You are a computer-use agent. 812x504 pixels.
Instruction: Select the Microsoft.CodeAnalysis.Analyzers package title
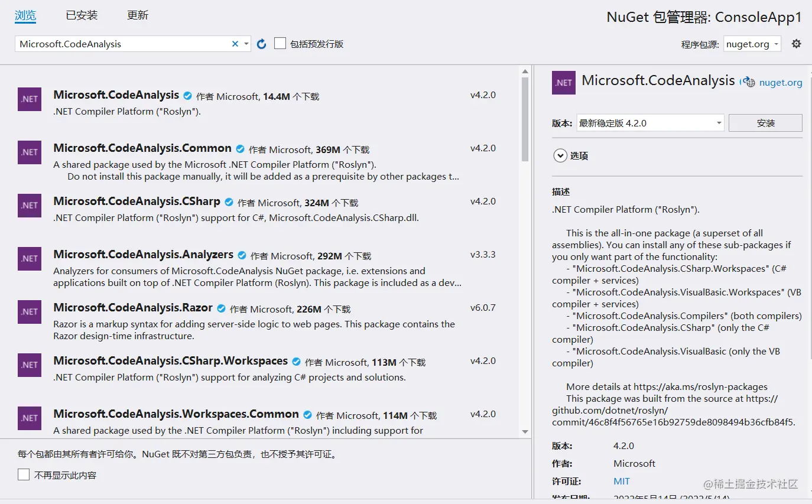point(143,255)
